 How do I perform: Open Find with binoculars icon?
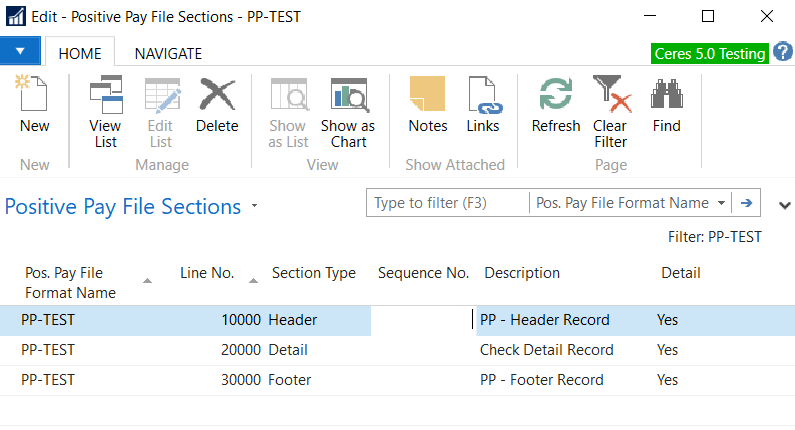pyautogui.click(x=666, y=97)
